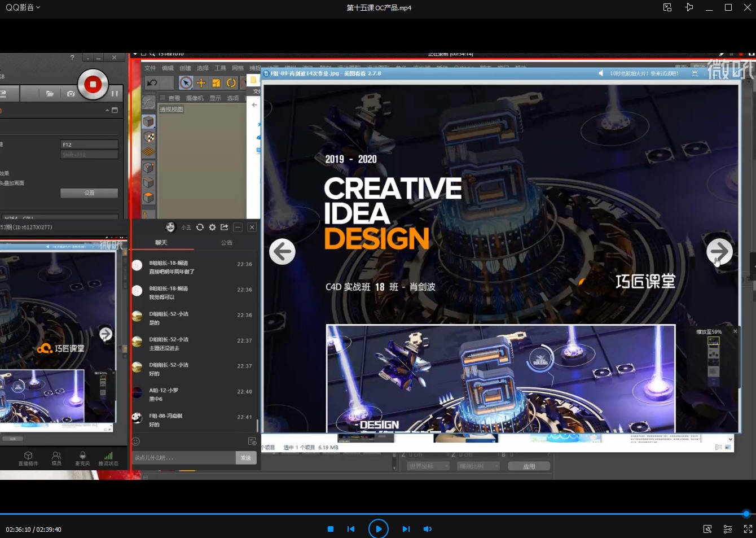The image size is (756, 538).
Task: Open the QQ影音 main menu dropdown
Action: point(23,7)
